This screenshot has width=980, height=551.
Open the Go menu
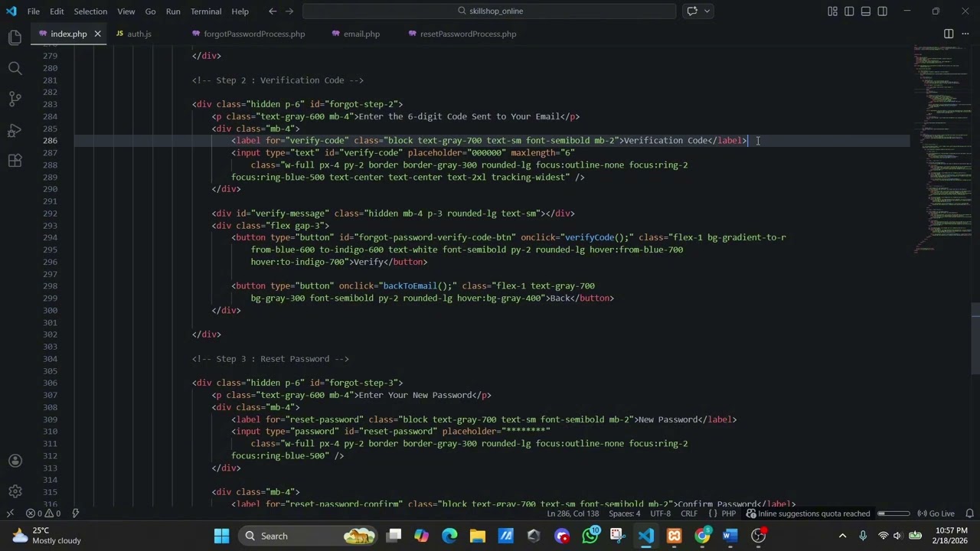(150, 11)
